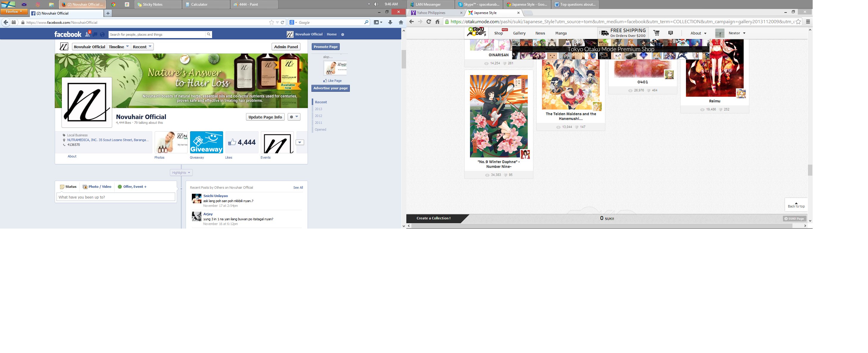868x353 pixels.
Task: Open the Otaku Mode shopping cart
Action: [657, 33]
